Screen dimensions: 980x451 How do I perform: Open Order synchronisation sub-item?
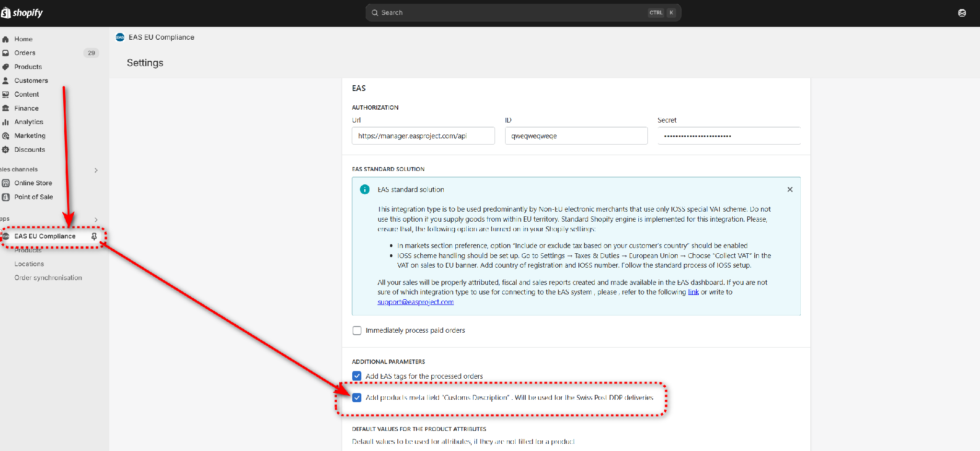[x=48, y=278]
